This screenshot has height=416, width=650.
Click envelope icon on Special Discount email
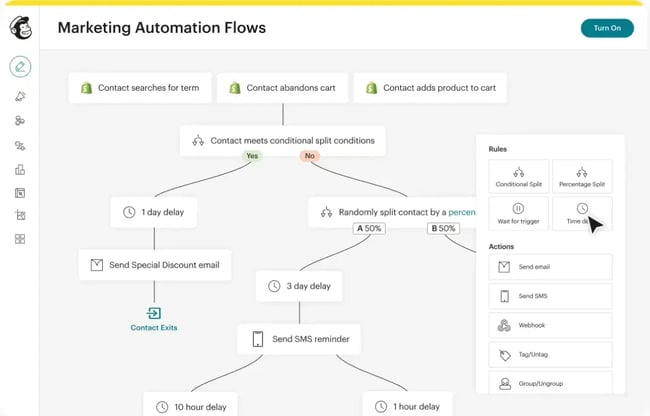pos(97,265)
